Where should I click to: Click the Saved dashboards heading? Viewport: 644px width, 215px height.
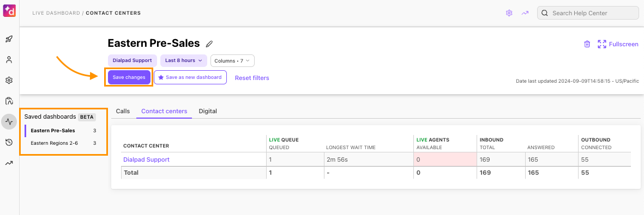[50, 117]
